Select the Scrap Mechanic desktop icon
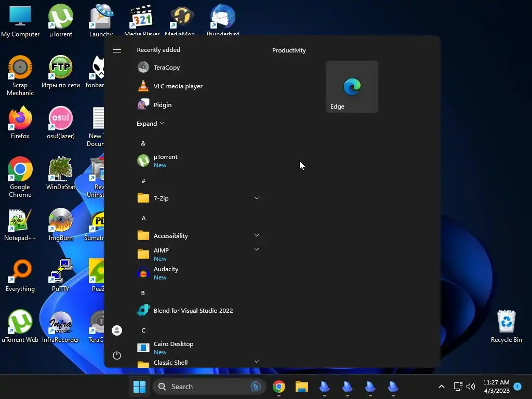The height and width of the screenshot is (399, 532). (x=20, y=75)
